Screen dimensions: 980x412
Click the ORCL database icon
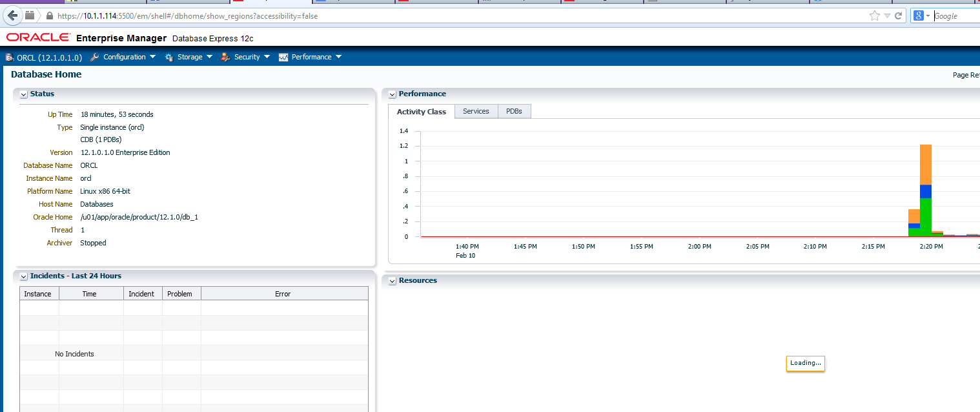(x=10, y=57)
